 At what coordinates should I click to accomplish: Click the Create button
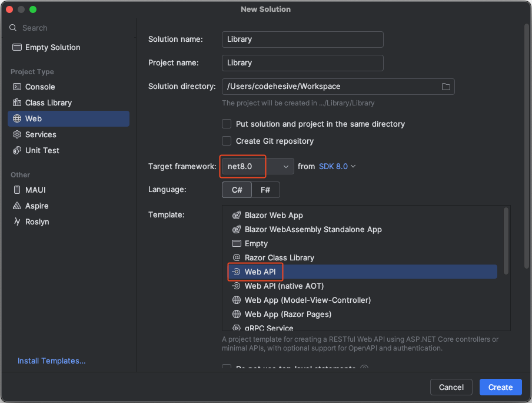click(x=500, y=387)
